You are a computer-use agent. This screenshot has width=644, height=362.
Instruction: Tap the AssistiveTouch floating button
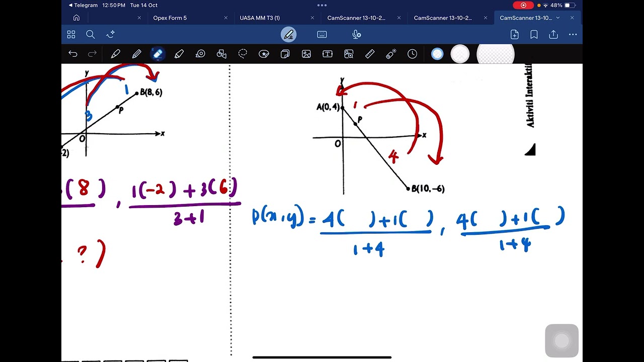[x=561, y=341]
